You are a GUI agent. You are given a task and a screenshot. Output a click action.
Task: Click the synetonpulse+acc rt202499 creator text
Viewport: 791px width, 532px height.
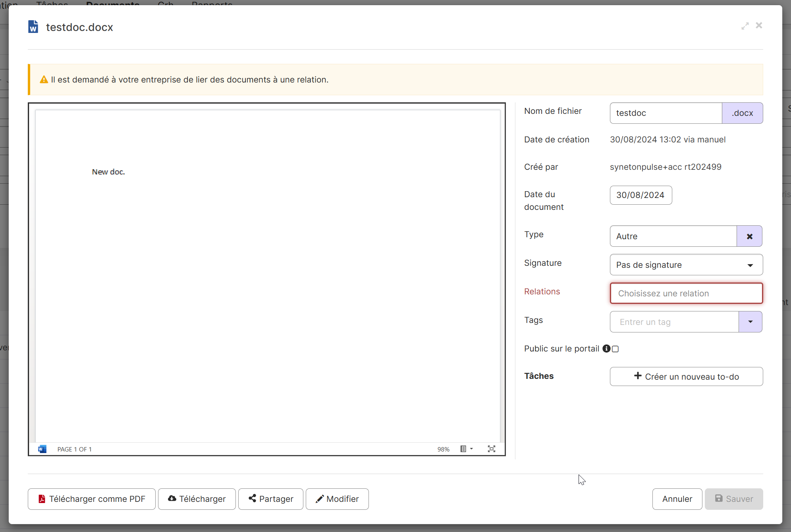pyautogui.click(x=666, y=167)
